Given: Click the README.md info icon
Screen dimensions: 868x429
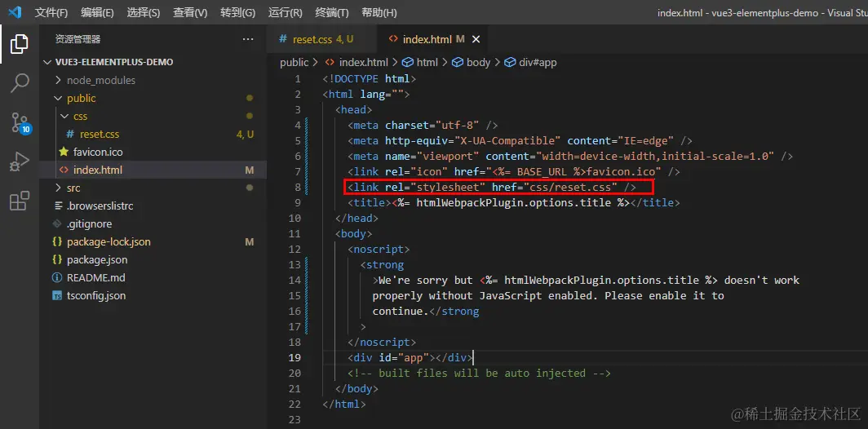Looking at the screenshot, I should pyautogui.click(x=57, y=277).
